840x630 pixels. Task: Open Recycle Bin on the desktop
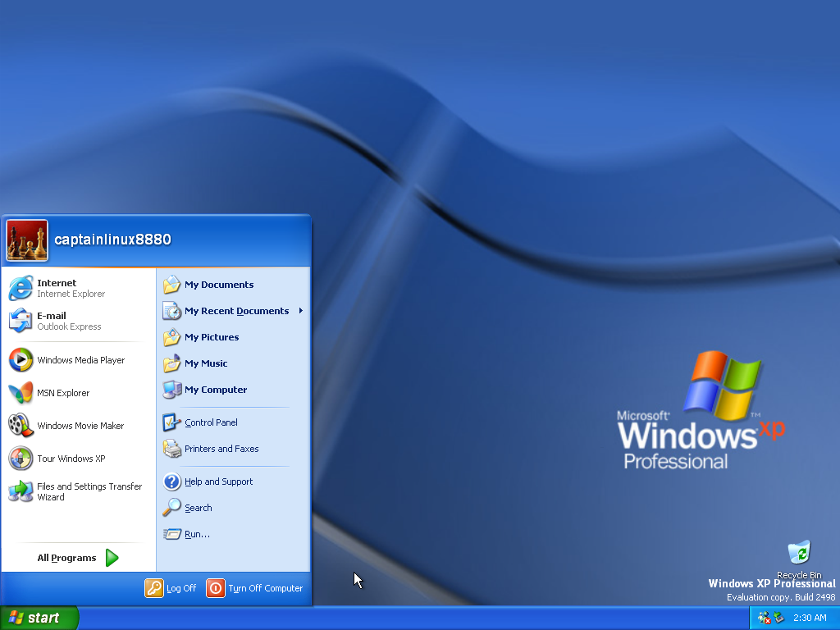pos(798,555)
